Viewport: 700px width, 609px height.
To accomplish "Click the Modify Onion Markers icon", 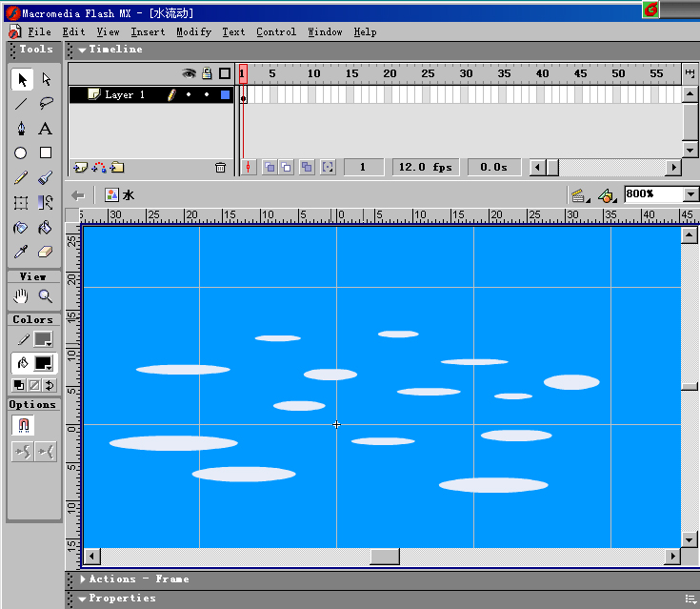I will point(329,167).
